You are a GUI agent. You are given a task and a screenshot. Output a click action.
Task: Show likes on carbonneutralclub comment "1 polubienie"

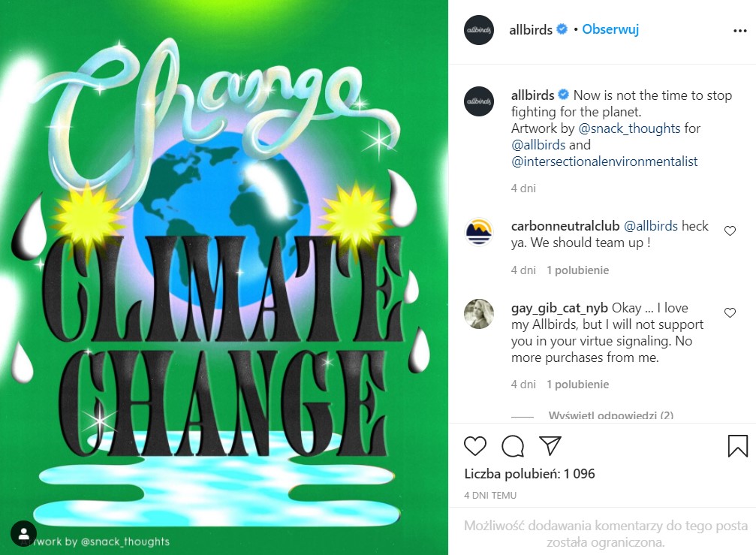577,270
